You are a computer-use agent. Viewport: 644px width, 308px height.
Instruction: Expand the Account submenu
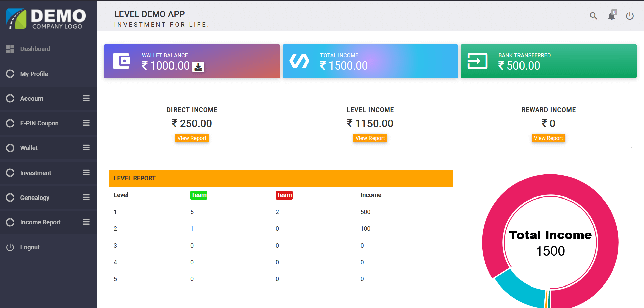coord(86,98)
